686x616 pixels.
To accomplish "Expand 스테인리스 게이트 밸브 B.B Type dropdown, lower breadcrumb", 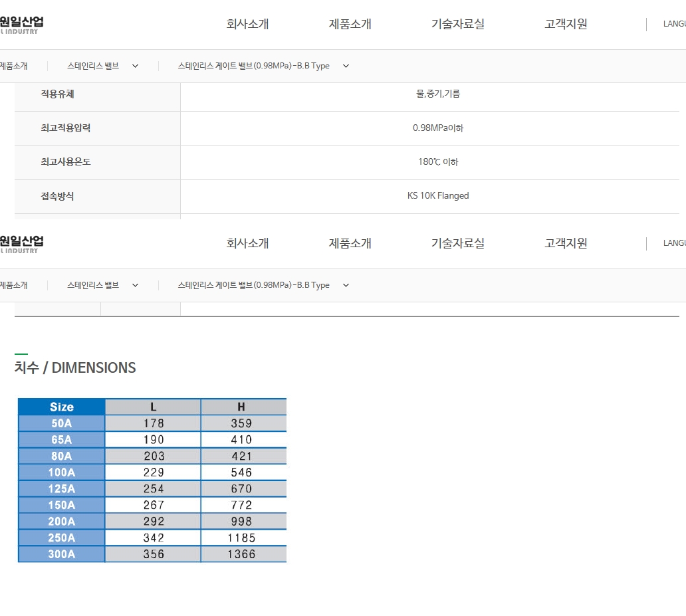I will click(x=263, y=285).
